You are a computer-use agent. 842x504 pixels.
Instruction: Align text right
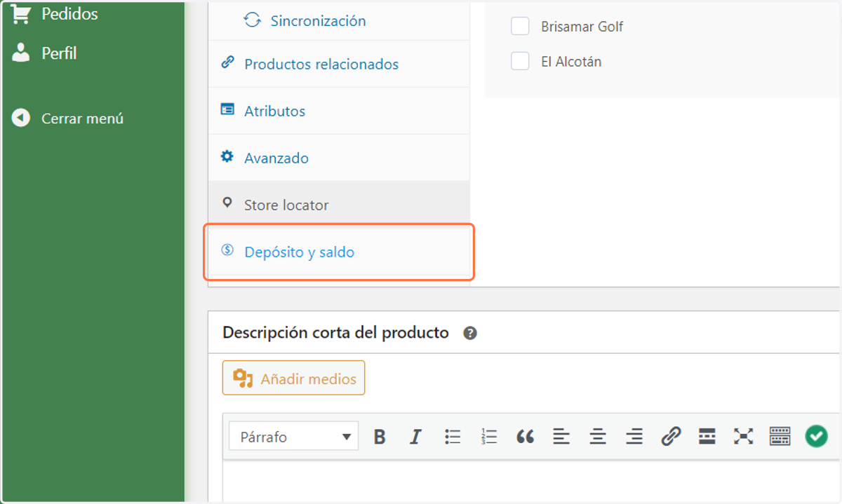pos(634,437)
